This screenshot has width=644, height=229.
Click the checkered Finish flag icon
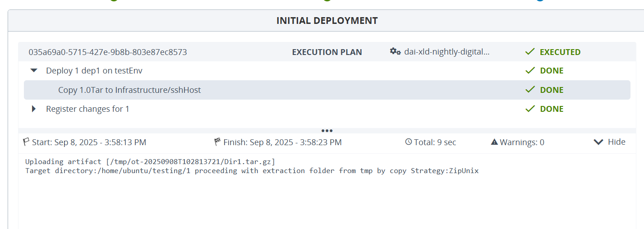click(x=218, y=142)
